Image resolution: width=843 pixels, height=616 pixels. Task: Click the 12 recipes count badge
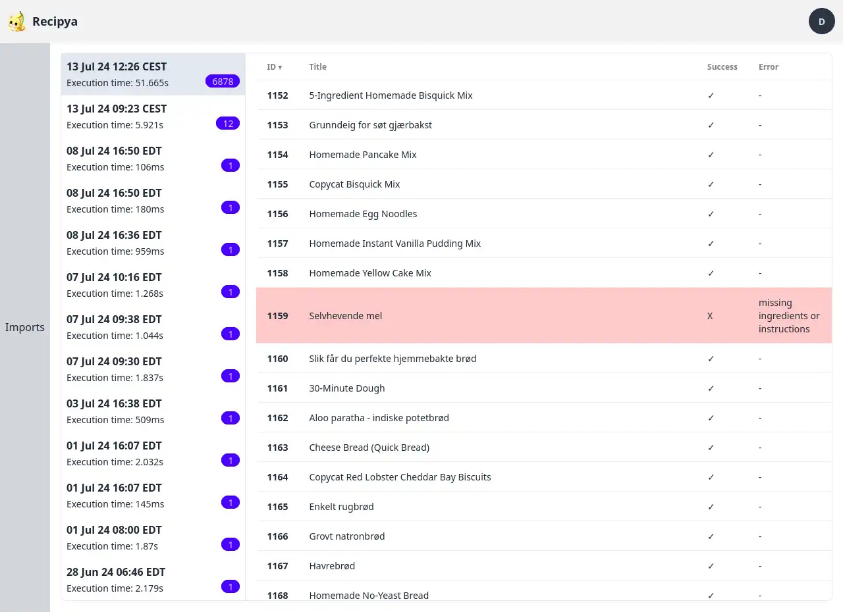pyautogui.click(x=228, y=124)
